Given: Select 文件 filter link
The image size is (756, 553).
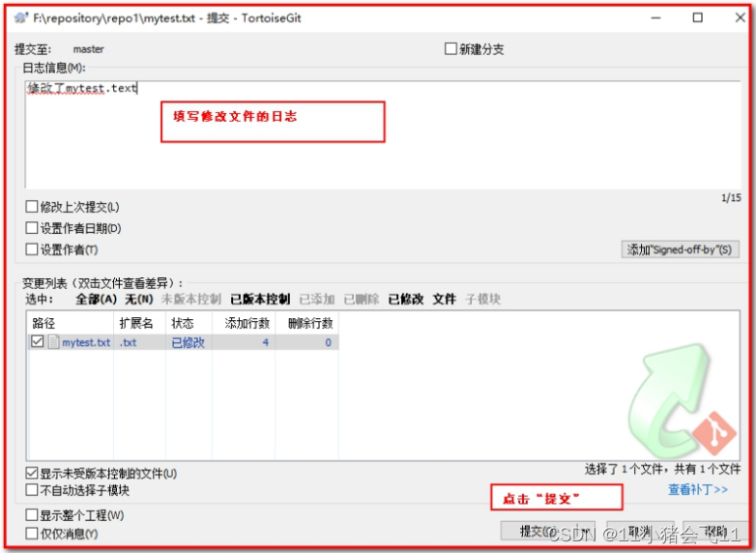Looking at the screenshot, I should coord(444,300).
